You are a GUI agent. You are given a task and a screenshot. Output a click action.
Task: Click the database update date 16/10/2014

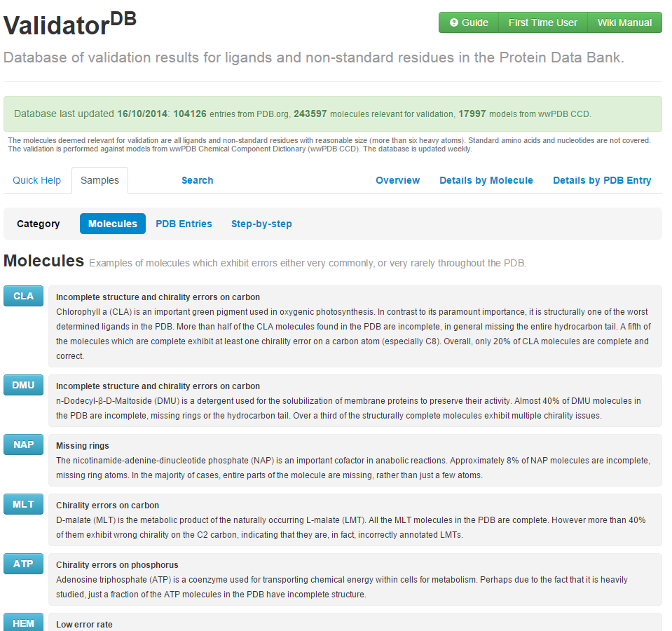142,114
